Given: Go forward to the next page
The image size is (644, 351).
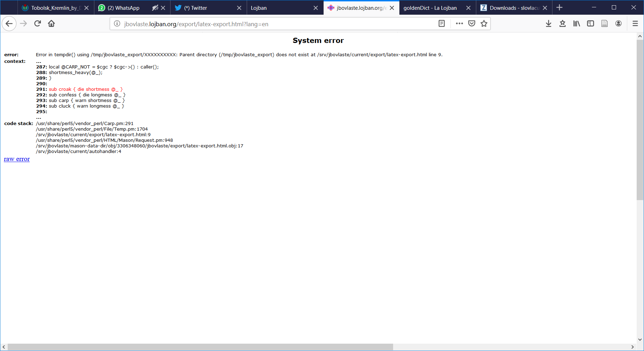Looking at the screenshot, I should (23, 23).
